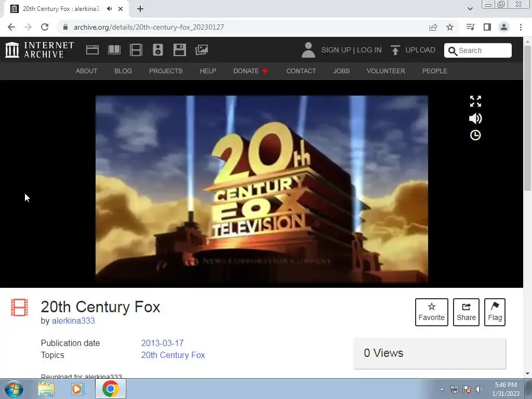Viewport: 532px width, 399px height.
Task: Click the page vertical scrollbar thumb
Action: pyautogui.click(x=528, y=117)
